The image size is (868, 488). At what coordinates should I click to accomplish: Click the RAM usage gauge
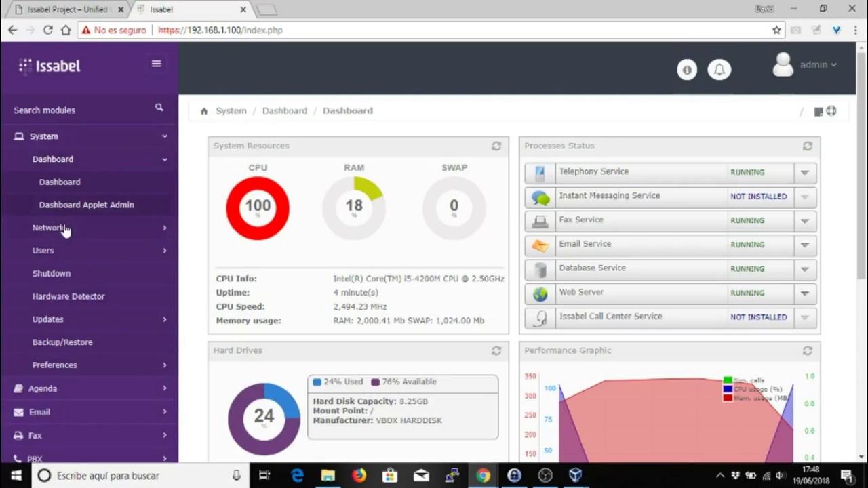coord(354,207)
